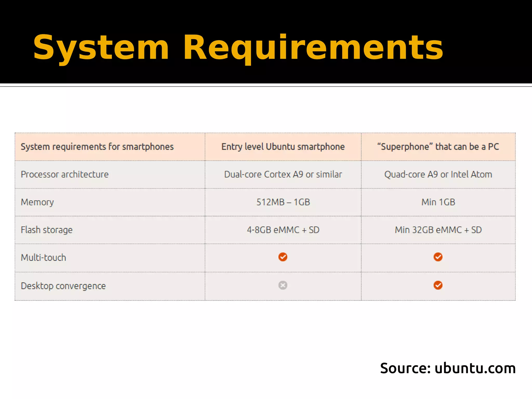Click '“Superphone” that can be a PC' header
This screenshot has height=399, width=532.
pos(438,147)
